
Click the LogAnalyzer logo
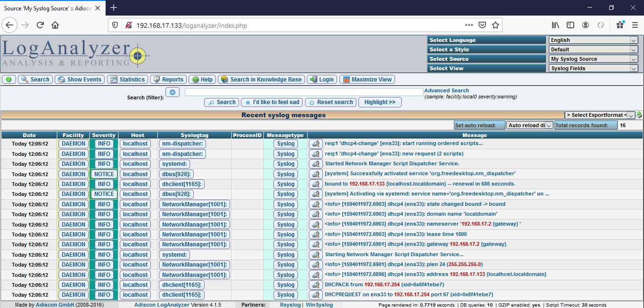point(76,54)
